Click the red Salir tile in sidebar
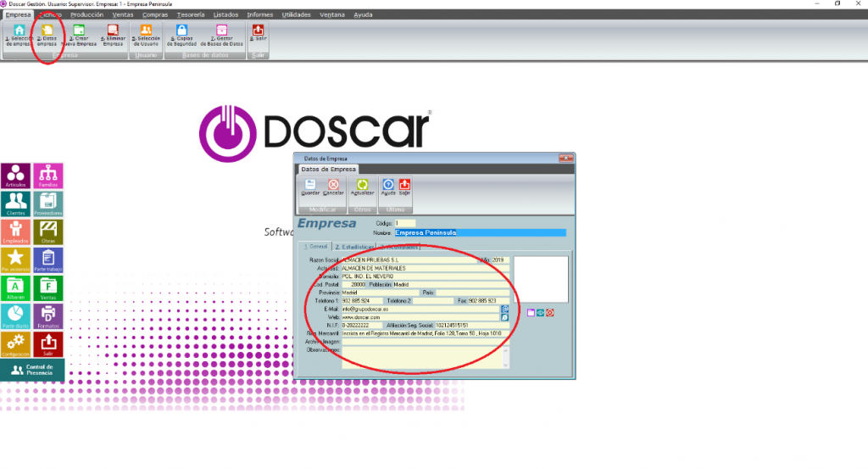The width and height of the screenshot is (868, 469). [48, 344]
